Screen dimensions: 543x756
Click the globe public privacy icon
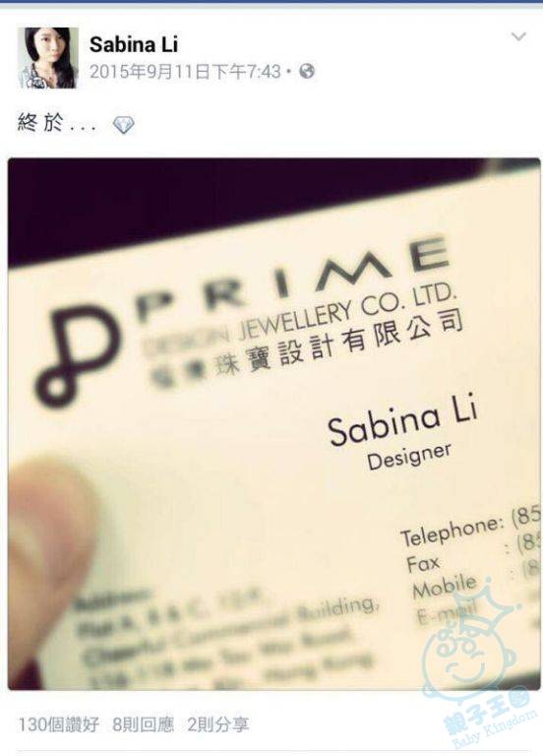pyautogui.click(x=307, y=71)
